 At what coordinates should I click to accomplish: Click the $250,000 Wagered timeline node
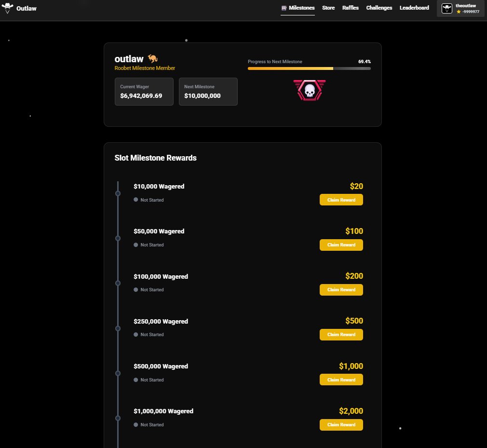[x=118, y=328]
